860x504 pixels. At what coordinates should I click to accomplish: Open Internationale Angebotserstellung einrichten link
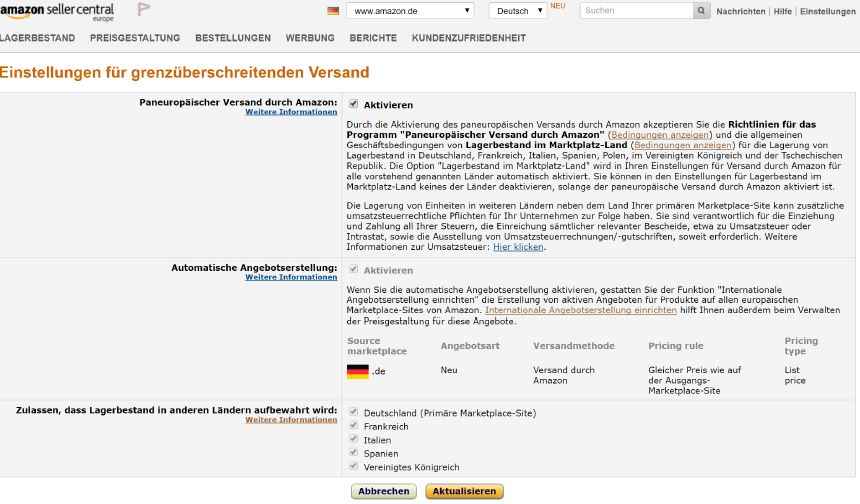(581, 310)
